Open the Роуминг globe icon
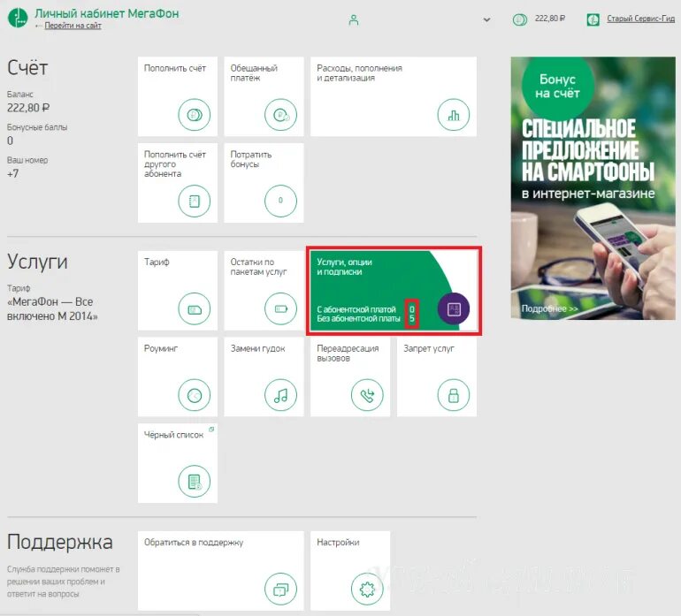Viewport: 681px width, 616px height. pyautogui.click(x=195, y=395)
